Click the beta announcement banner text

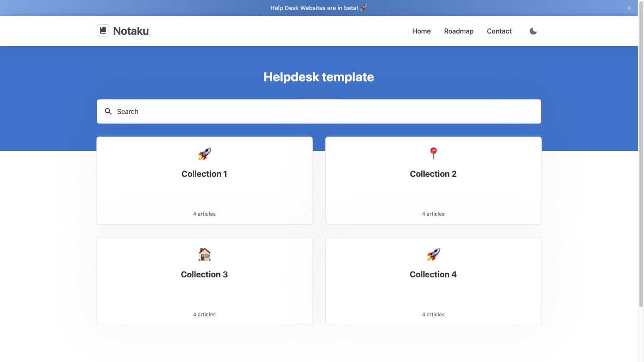click(x=314, y=8)
